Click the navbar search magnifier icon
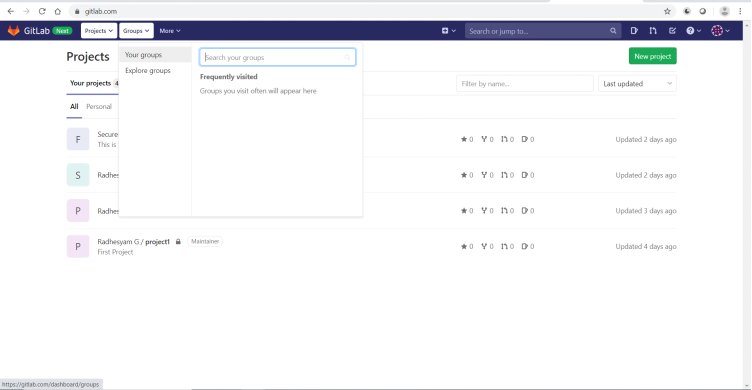 pyautogui.click(x=613, y=31)
